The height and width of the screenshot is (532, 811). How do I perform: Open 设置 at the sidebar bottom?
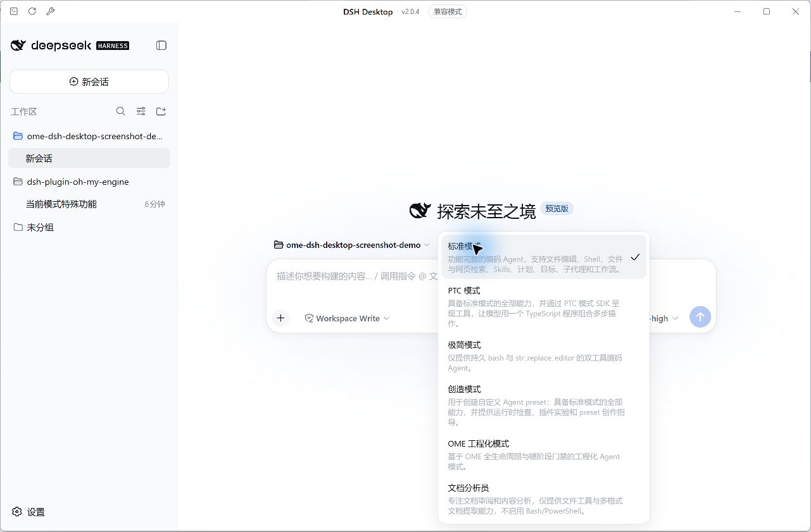[28, 512]
